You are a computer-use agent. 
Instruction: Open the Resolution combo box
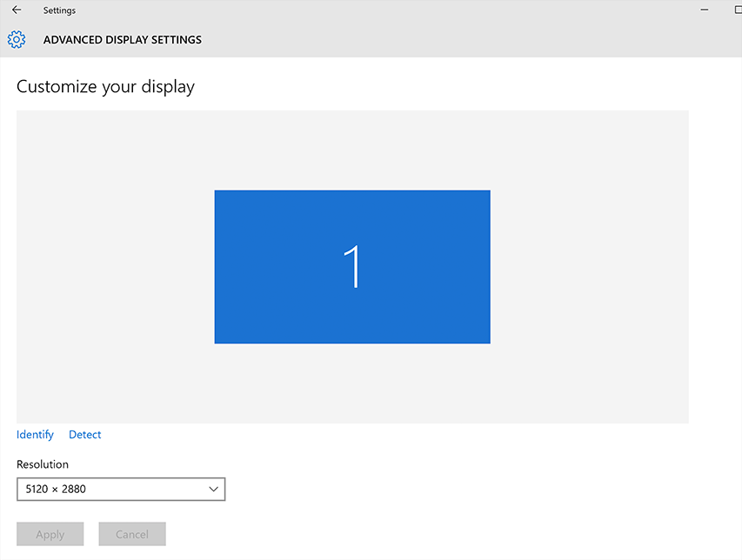pos(121,489)
